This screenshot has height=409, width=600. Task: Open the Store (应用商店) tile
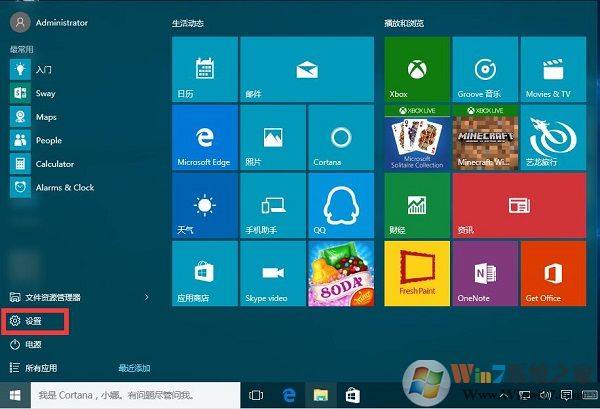click(x=205, y=274)
